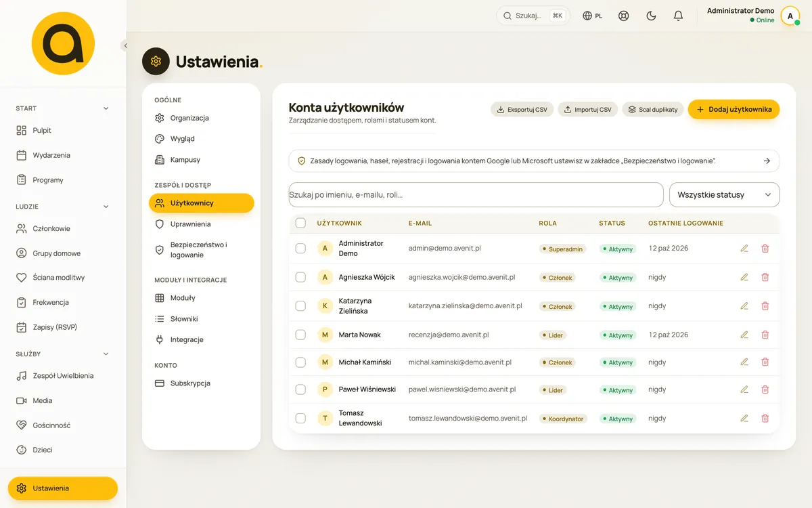Toggle dark mode moon icon
Viewport: 812px width, 508px height.
[x=651, y=16]
